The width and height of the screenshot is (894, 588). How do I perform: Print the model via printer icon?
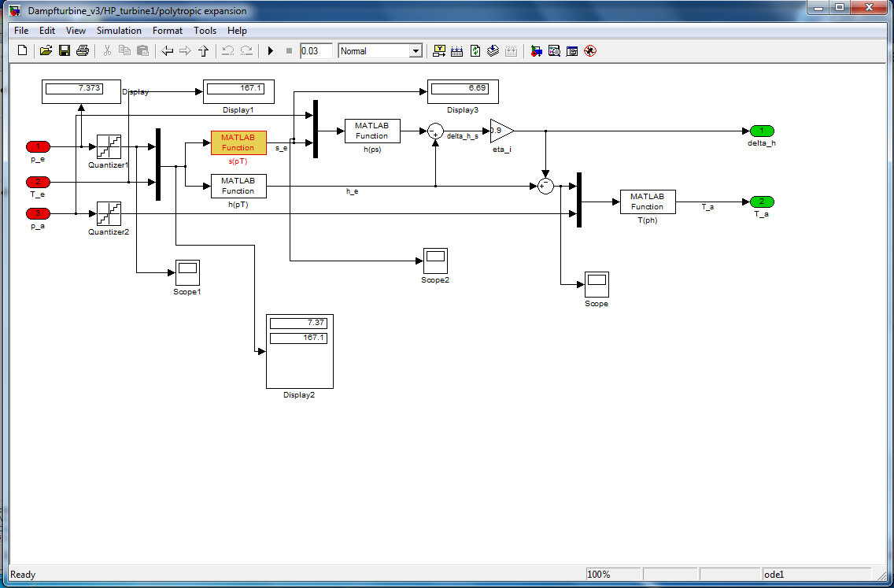(82, 51)
